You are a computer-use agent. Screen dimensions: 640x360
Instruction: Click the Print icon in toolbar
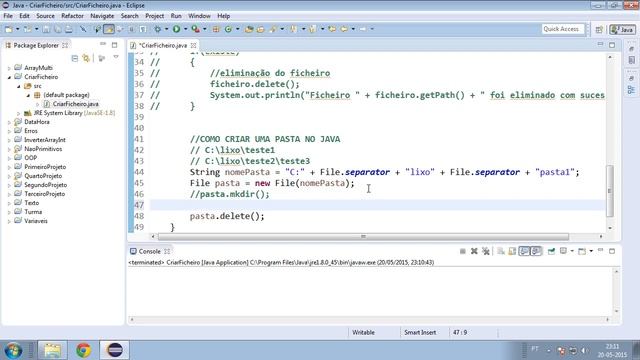[x=69, y=29]
